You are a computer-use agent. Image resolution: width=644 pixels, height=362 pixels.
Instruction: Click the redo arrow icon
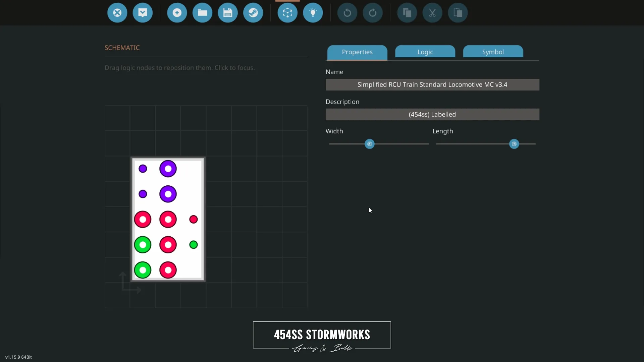pyautogui.click(x=373, y=13)
